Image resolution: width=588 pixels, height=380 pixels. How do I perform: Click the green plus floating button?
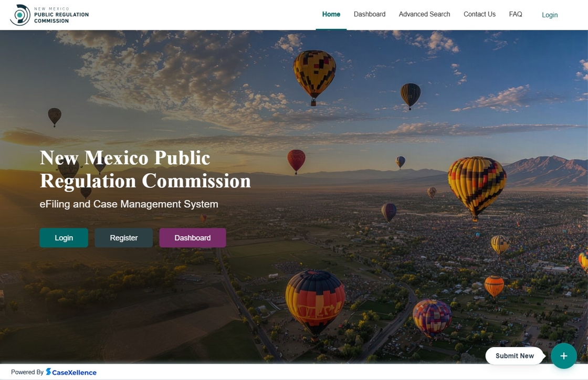click(564, 356)
